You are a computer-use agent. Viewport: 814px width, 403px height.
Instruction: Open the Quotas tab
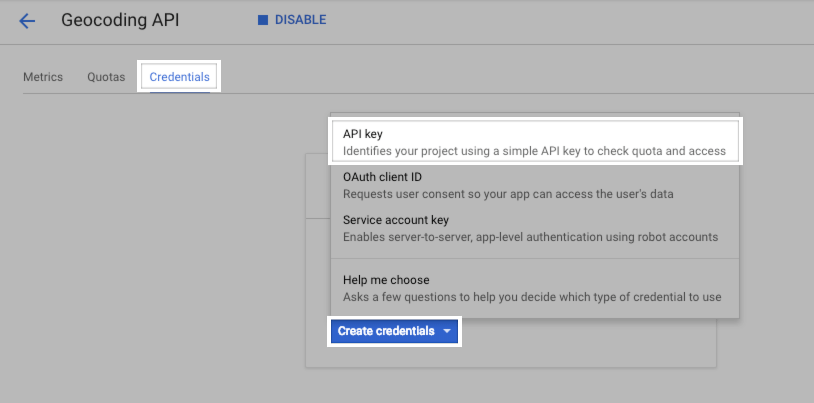[106, 77]
